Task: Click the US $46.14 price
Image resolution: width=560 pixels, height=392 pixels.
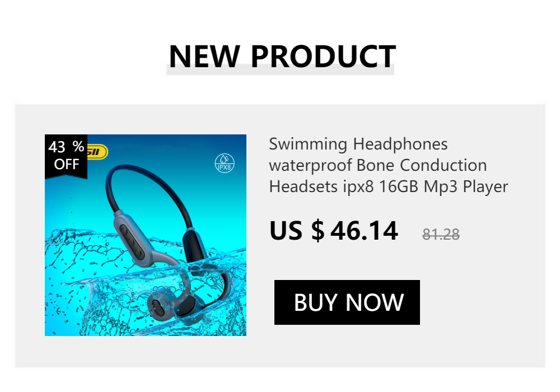Action: (x=334, y=231)
